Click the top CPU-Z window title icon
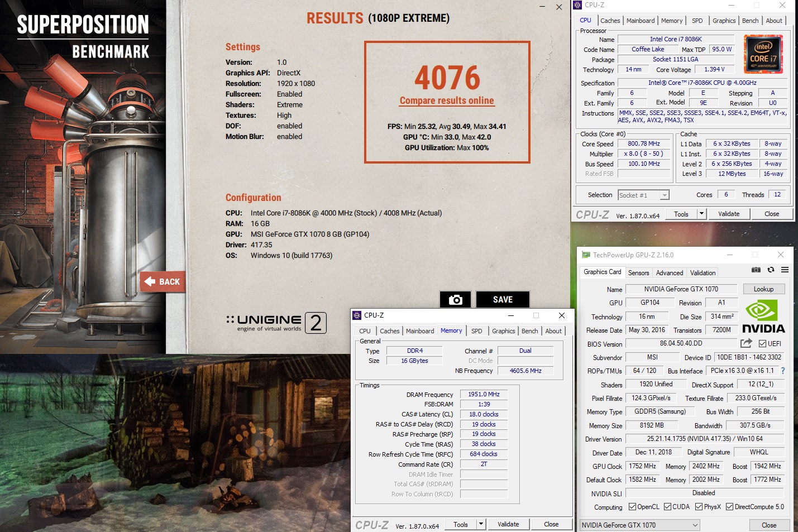 pyautogui.click(x=577, y=5)
